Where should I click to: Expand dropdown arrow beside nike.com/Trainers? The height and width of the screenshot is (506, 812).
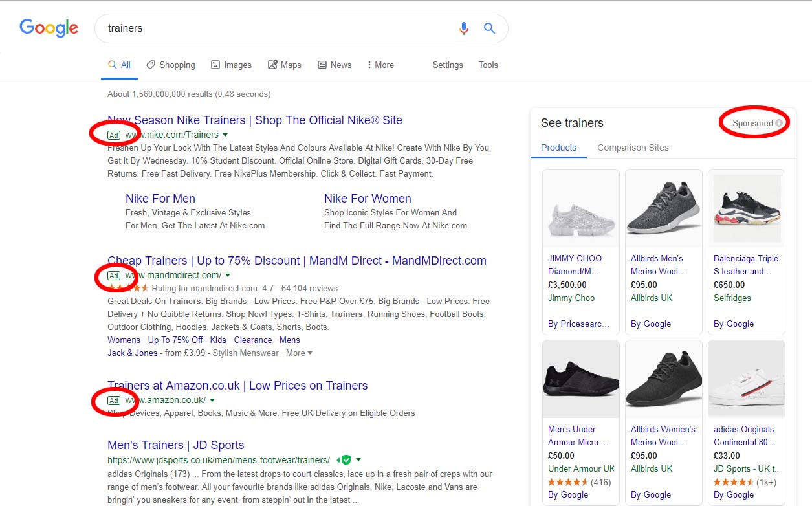tap(225, 135)
